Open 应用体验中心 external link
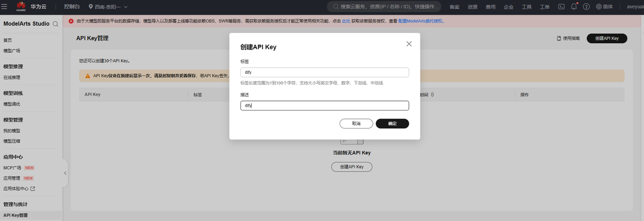644x221 pixels. click(x=19, y=189)
